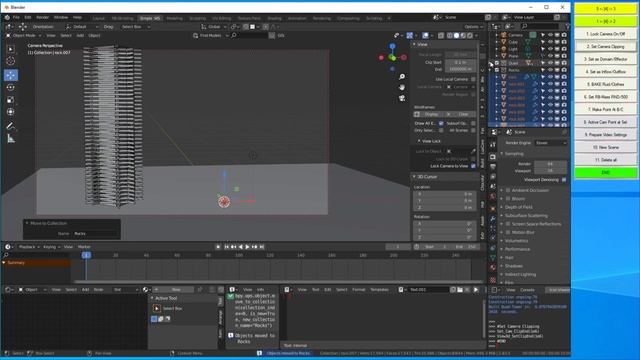Click the play button in the timeline

point(247,247)
